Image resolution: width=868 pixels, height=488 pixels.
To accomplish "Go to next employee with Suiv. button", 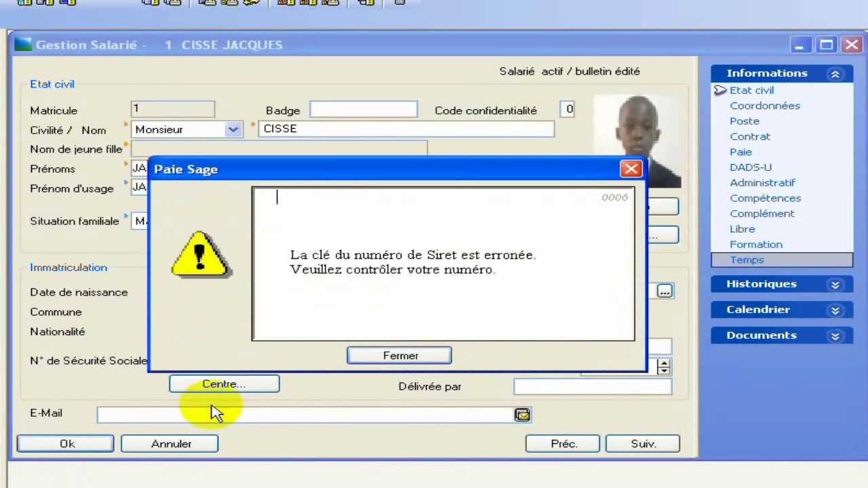I will (642, 444).
